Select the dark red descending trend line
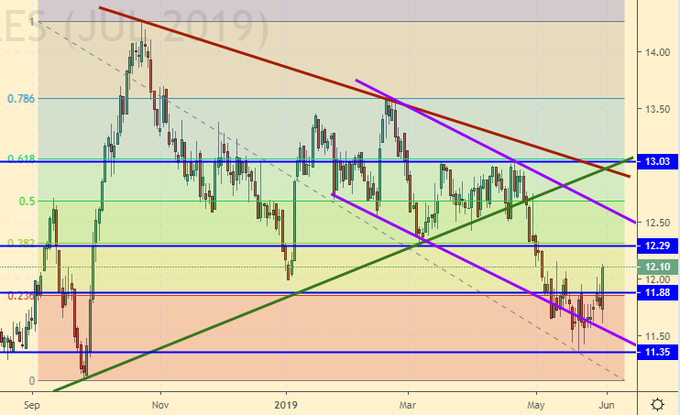 [300, 63]
